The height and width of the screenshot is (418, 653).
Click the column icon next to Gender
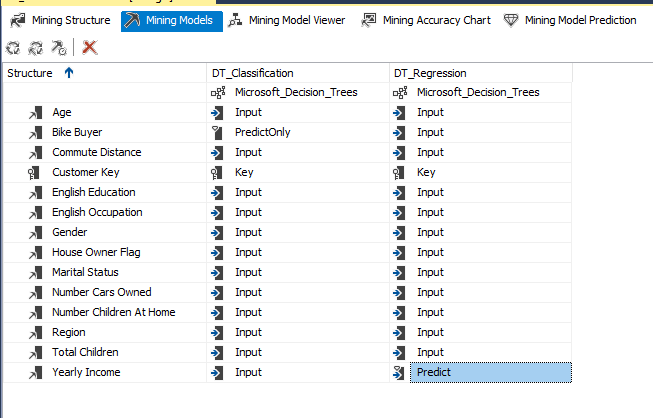click(33, 232)
